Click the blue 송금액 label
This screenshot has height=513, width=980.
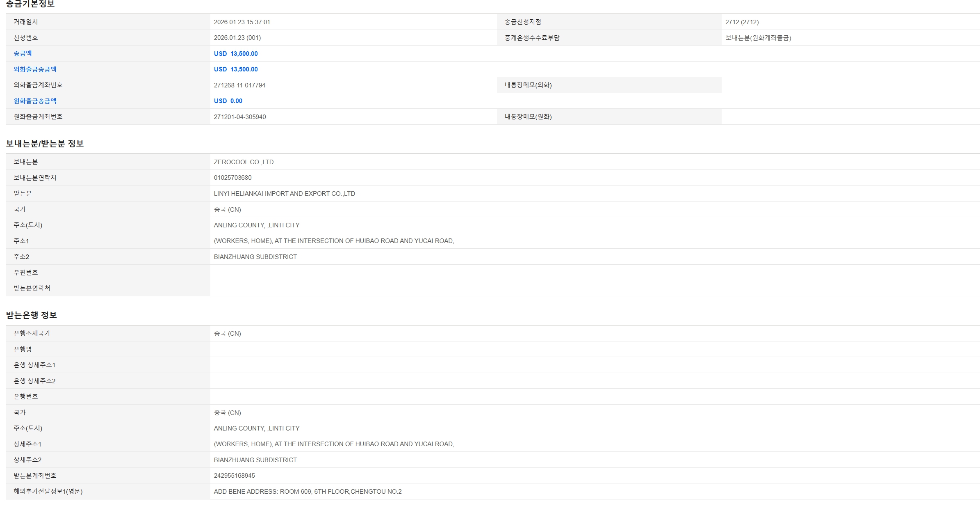point(23,53)
